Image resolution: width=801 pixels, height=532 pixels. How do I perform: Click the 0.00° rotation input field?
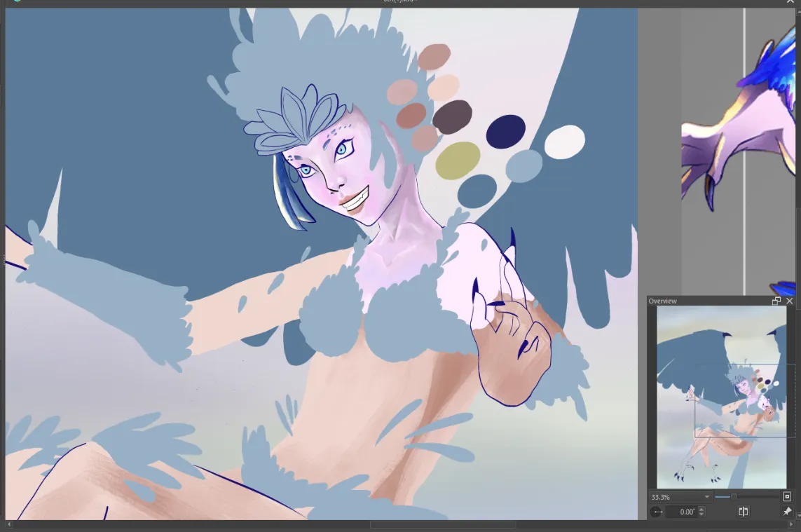click(x=681, y=512)
